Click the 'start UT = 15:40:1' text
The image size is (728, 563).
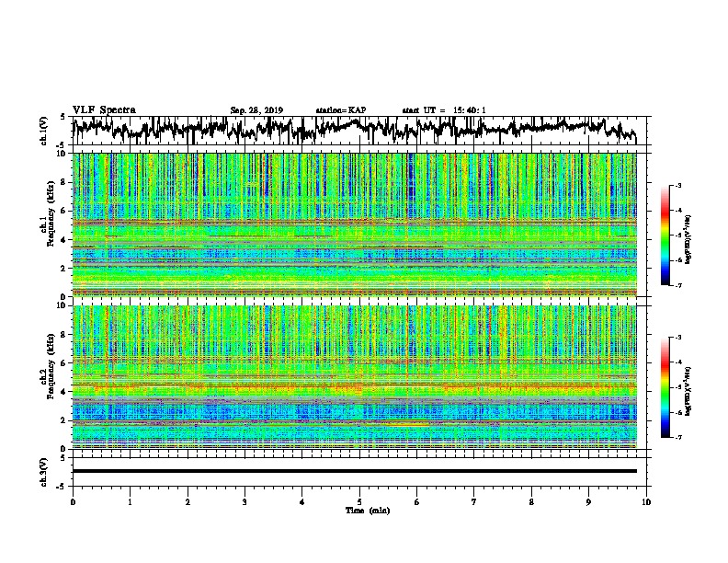[x=444, y=110]
